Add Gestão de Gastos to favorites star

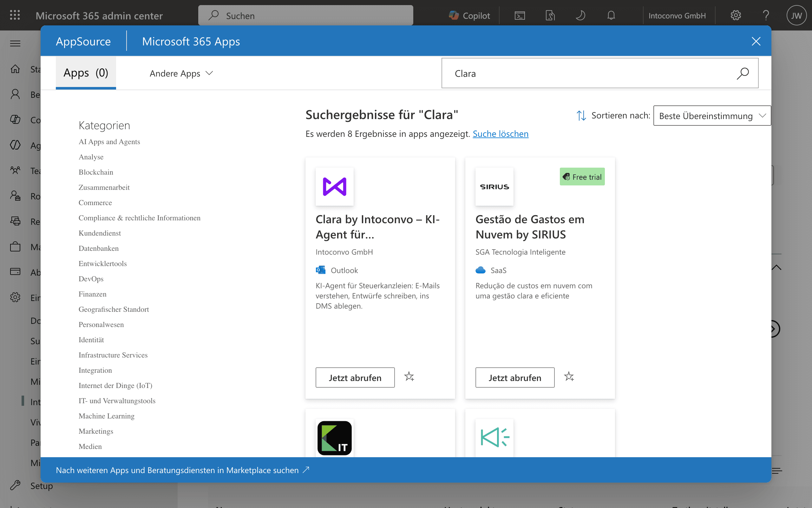[569, 377]
